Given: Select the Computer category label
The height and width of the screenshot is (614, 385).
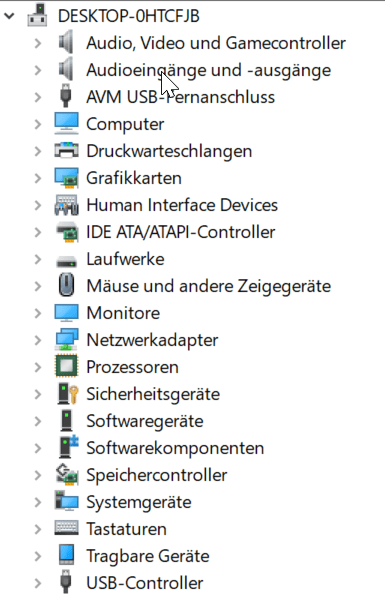Looking at the screenshot, I should [125, 125].
